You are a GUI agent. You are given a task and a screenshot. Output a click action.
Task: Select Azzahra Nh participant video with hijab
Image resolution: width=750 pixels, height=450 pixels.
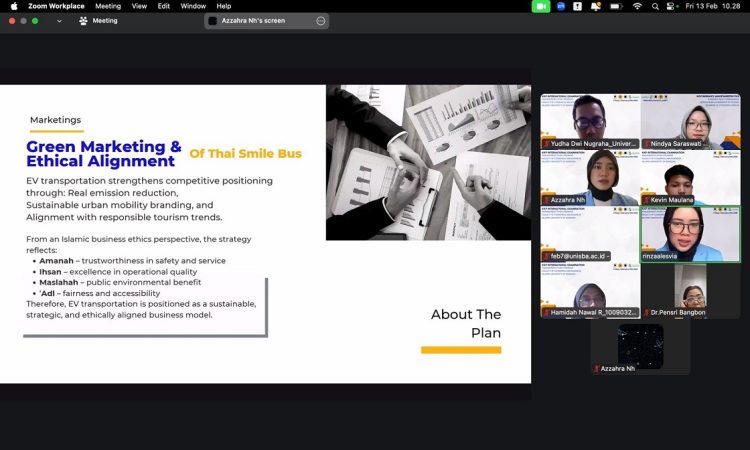590,178
